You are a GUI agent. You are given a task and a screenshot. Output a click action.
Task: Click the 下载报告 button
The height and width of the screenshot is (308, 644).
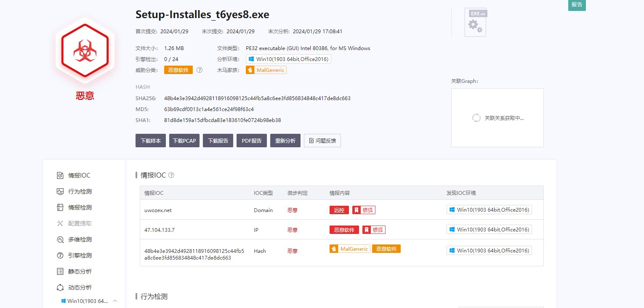pyautogui.click(x=218, y=141)
